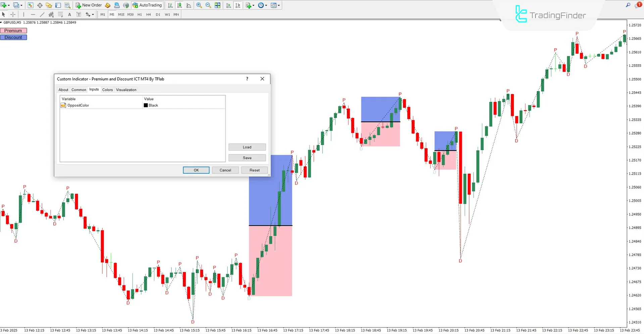
Task: Enable chart auto scroll
Action: pos(229,5)
